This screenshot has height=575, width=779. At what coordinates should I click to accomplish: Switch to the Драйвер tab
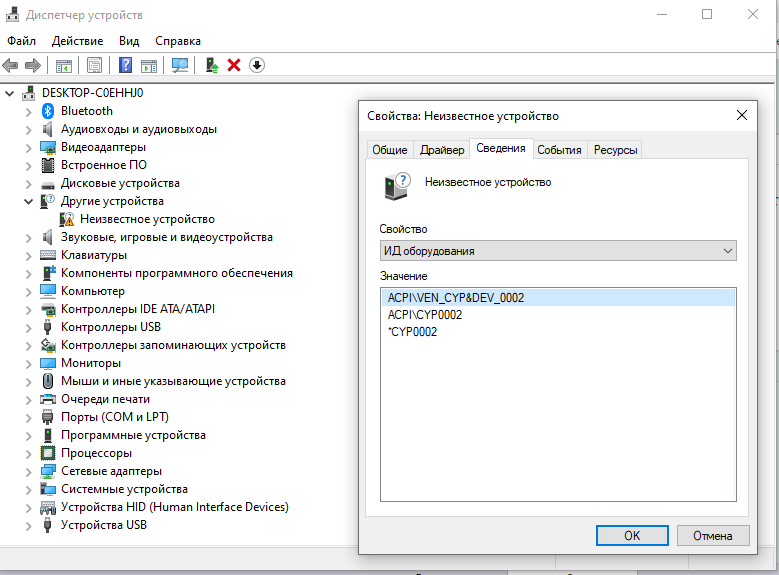442,150
